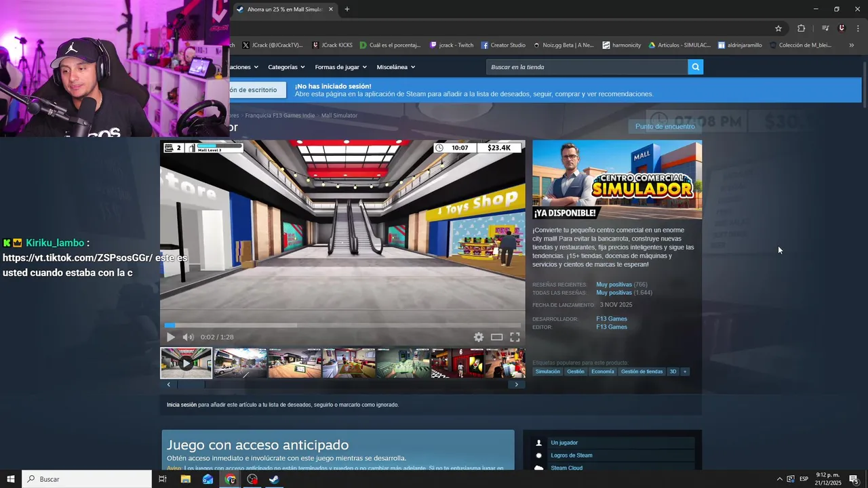Open the JCrack KICKS bookmark
Image resolution: width=868 pixels, height=488 pixels.
[x=332, y=45]
